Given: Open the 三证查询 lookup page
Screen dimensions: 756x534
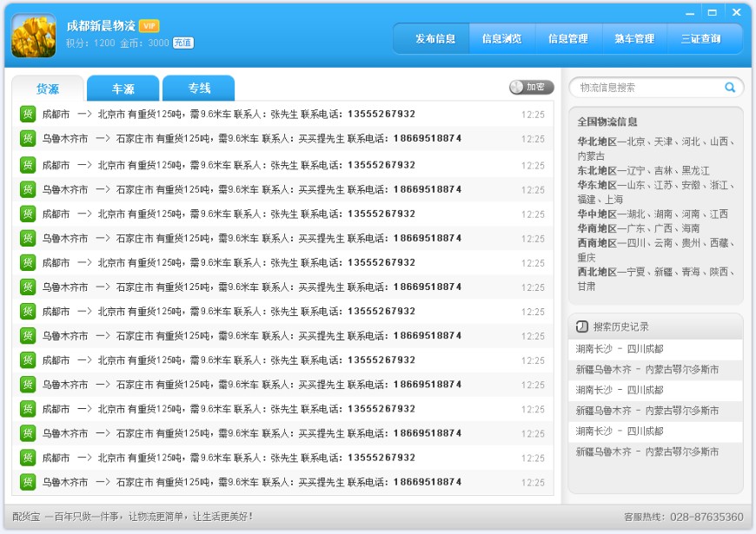Looking at the screenshot, I should [700, 39].
